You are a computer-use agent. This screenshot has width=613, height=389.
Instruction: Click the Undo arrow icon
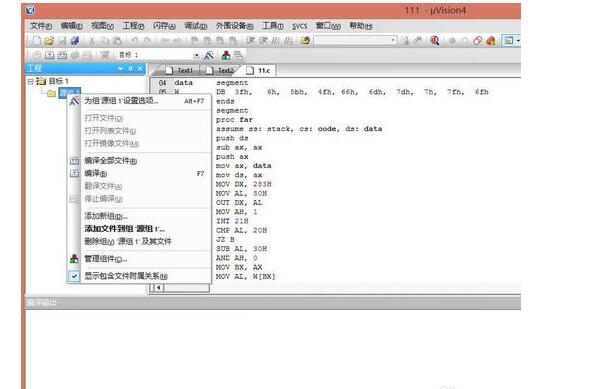(x=134, y=40)
